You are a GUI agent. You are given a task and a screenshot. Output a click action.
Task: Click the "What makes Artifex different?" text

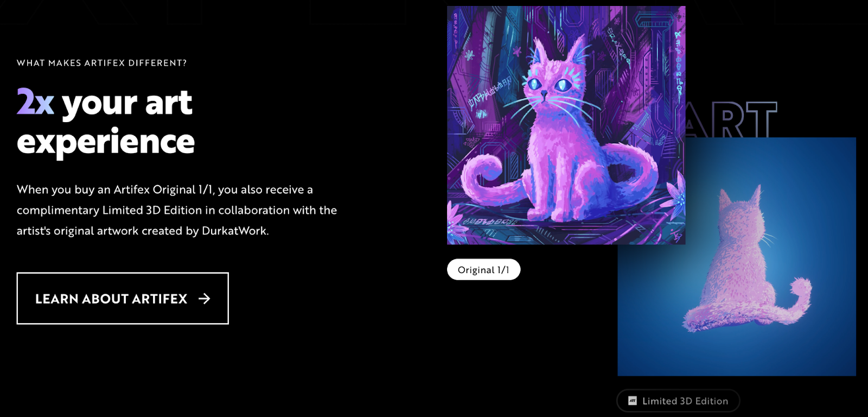pyautogui.click(x=102, y=63)
